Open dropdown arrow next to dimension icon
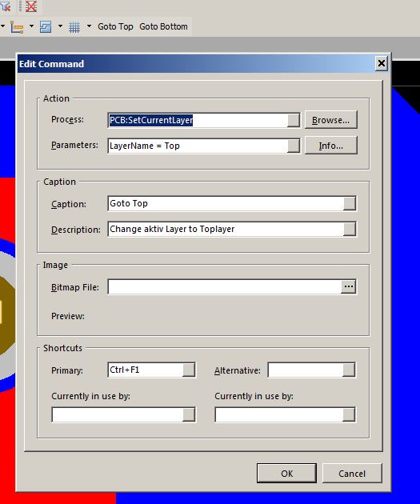 (31, 26)
